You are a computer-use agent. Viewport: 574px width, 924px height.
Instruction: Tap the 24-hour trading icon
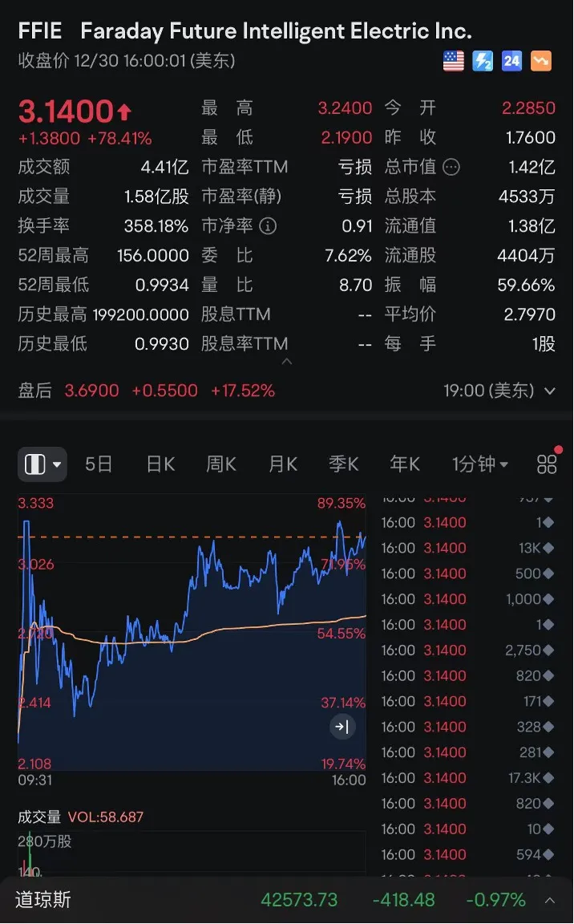511,61
